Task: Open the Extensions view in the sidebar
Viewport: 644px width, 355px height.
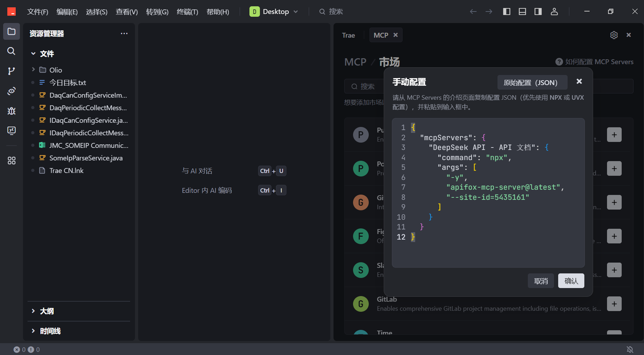Action: click(12, 160)
